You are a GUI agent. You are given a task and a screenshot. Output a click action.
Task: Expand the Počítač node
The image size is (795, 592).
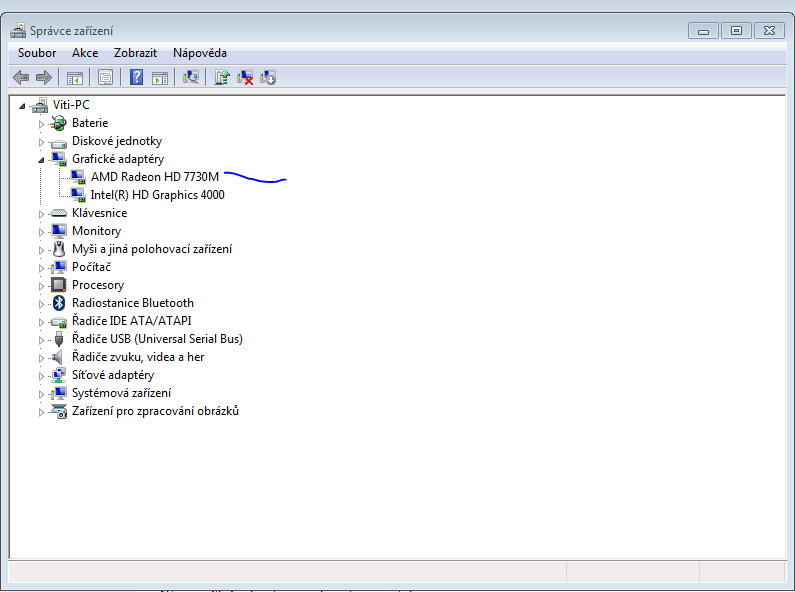41,268
